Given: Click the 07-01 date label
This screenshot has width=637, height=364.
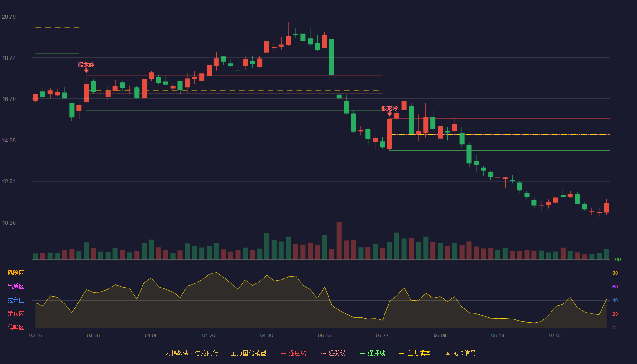Looking at the screenshot, I should 556,335.
